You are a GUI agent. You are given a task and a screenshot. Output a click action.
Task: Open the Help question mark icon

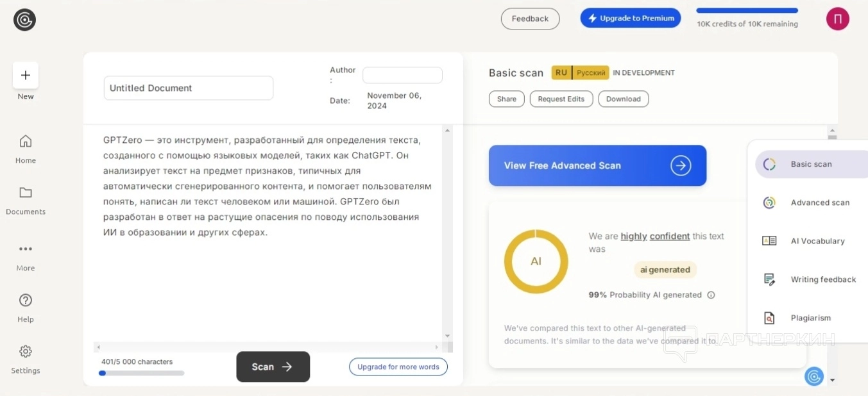pos(26,301)
